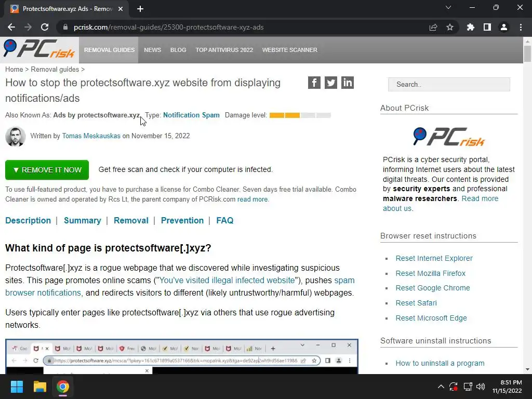
Task: Open author Tomas Meskauskas link
Action: (91, 136)
